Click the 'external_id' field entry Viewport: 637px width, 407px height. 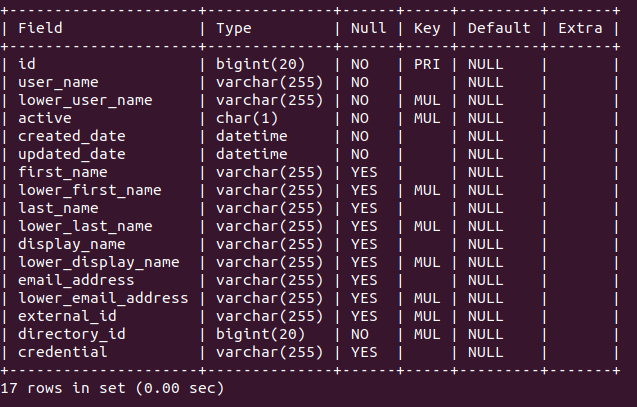pos(68,316)
